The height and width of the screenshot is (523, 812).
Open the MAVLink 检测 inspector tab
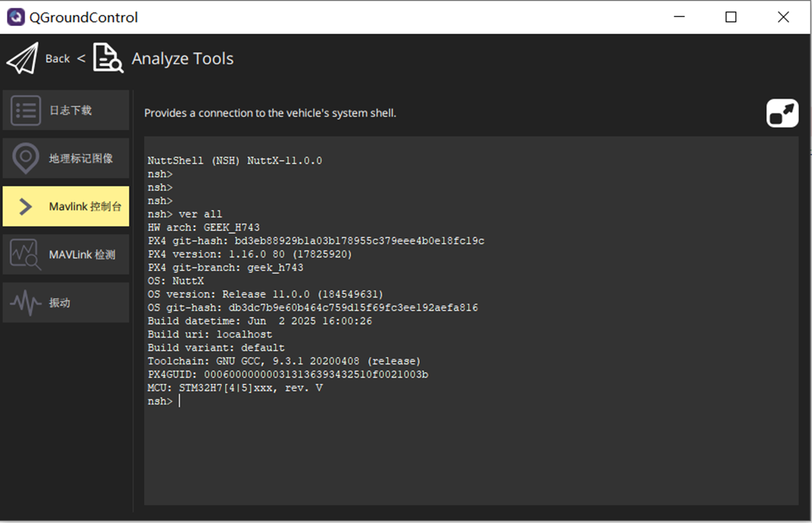pyautogui.click(x=66, y=255)
